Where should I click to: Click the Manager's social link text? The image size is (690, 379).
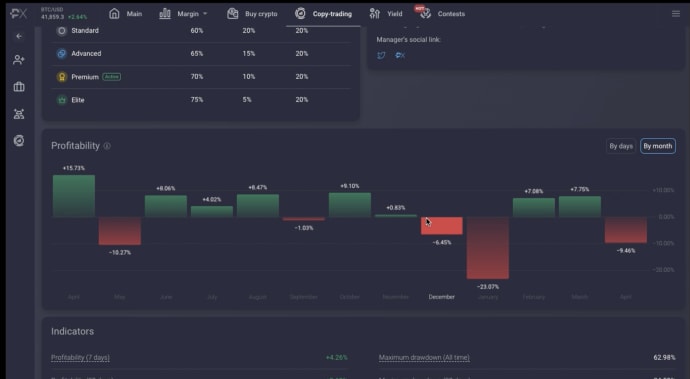408,40
